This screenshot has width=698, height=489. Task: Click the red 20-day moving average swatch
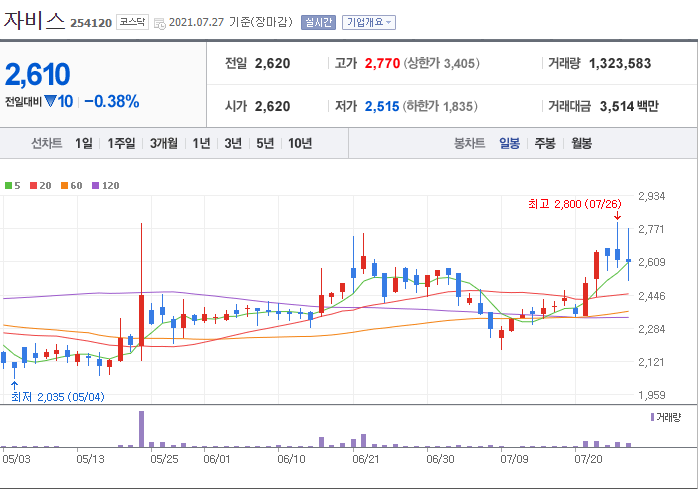click(33, 186)
